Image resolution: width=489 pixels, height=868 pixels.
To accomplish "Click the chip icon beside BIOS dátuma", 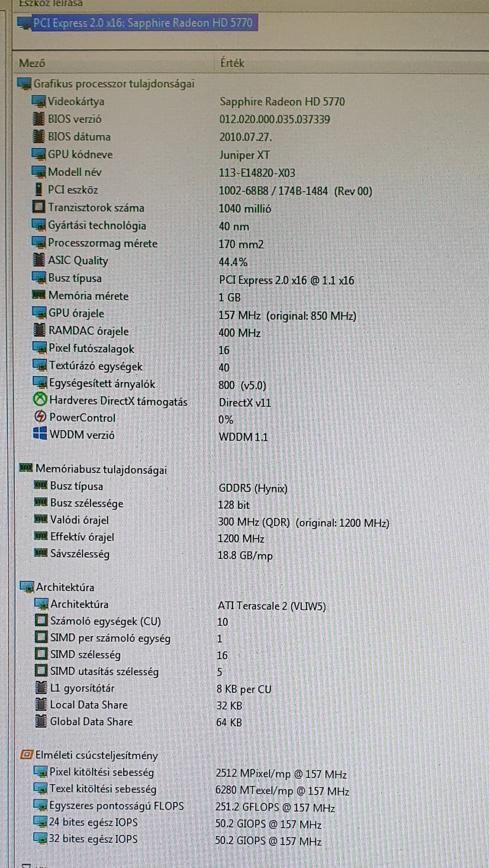I will 39,136.
